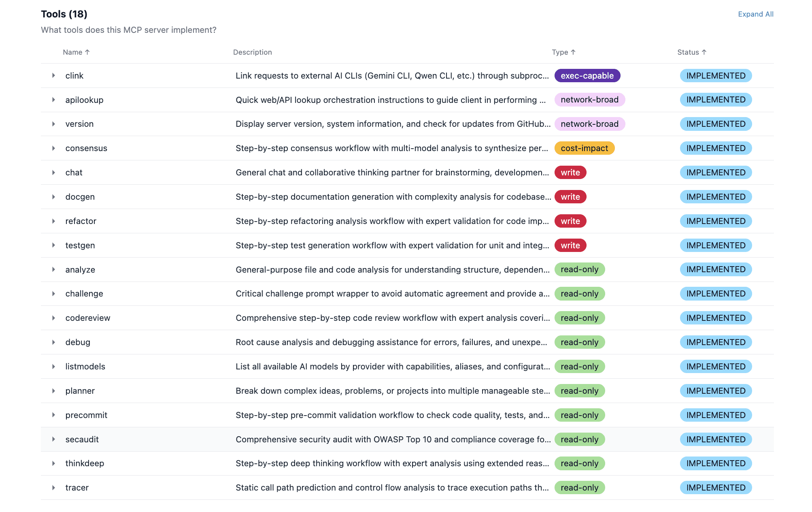The height and width of the screenshot is (512, 812).
Task: Expand the consensus tool details
Action: [53, 148]
